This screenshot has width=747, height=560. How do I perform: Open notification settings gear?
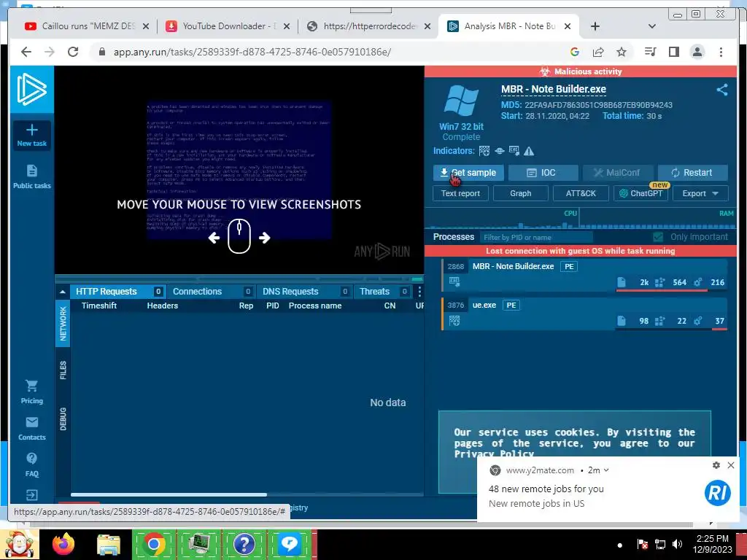point(716,465)
